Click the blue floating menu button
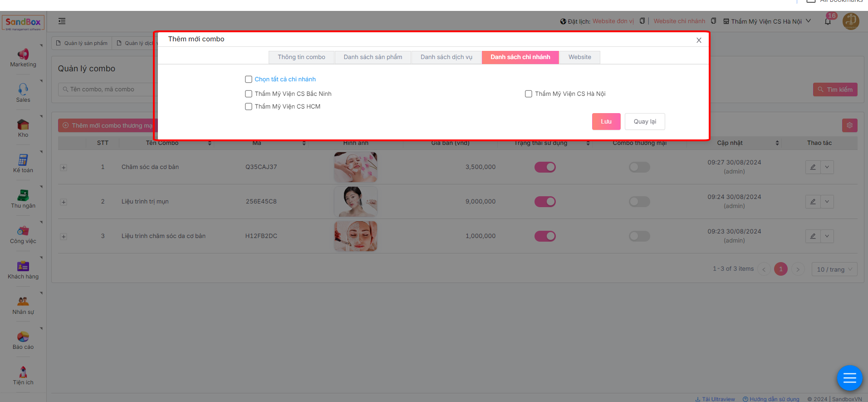The image size is (868, 402). tap(849, 377)
